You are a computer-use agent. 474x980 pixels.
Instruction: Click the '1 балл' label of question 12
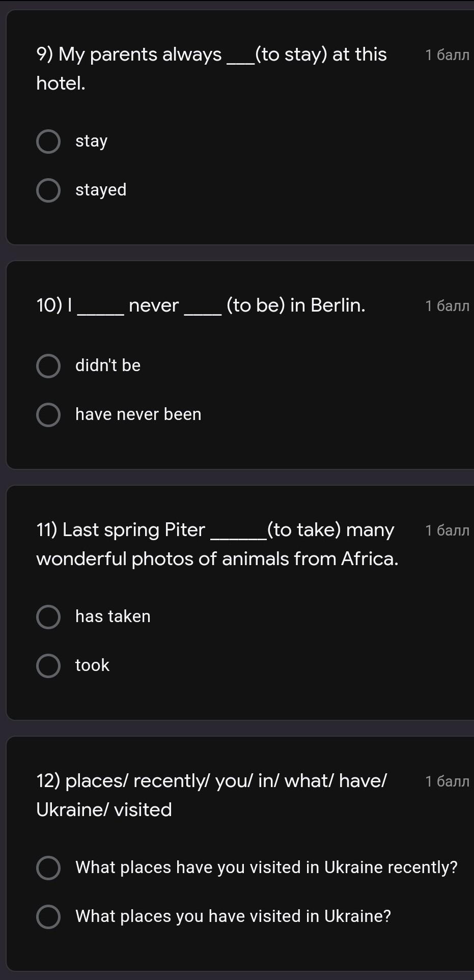447,781
